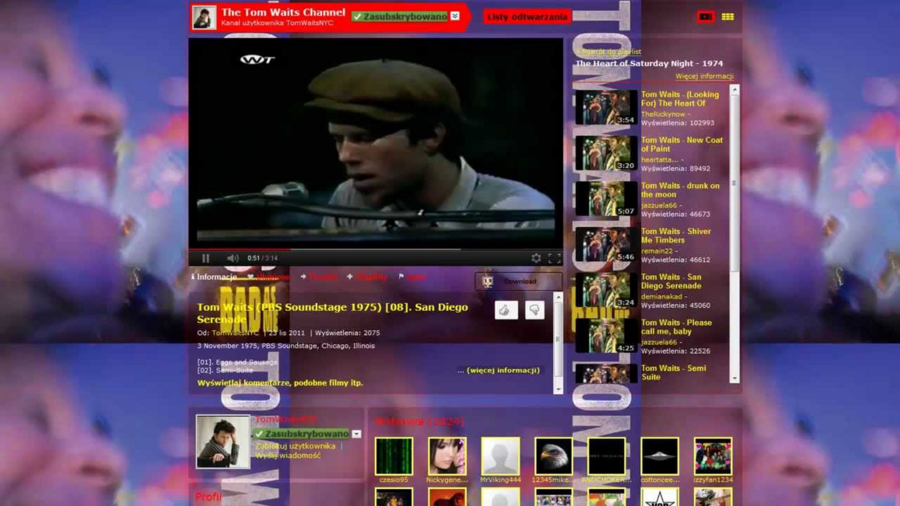Click Tom Waits Channel avatar in header
The image size is (900, 506).
204,17
